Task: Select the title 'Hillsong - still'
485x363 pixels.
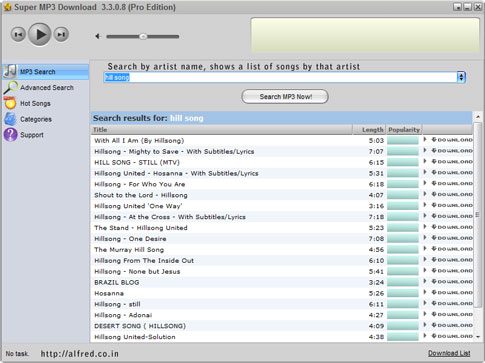Action: point(117,304)
